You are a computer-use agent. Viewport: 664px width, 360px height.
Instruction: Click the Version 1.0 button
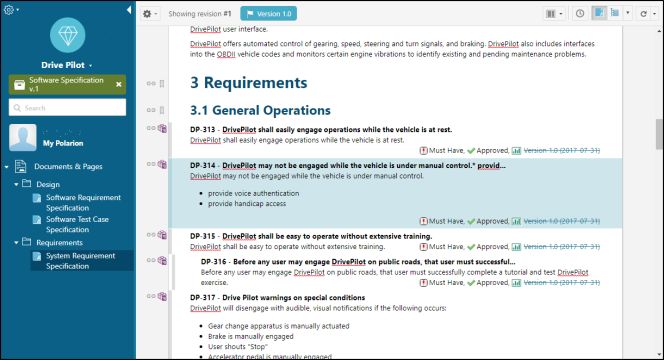click(268, 14)
